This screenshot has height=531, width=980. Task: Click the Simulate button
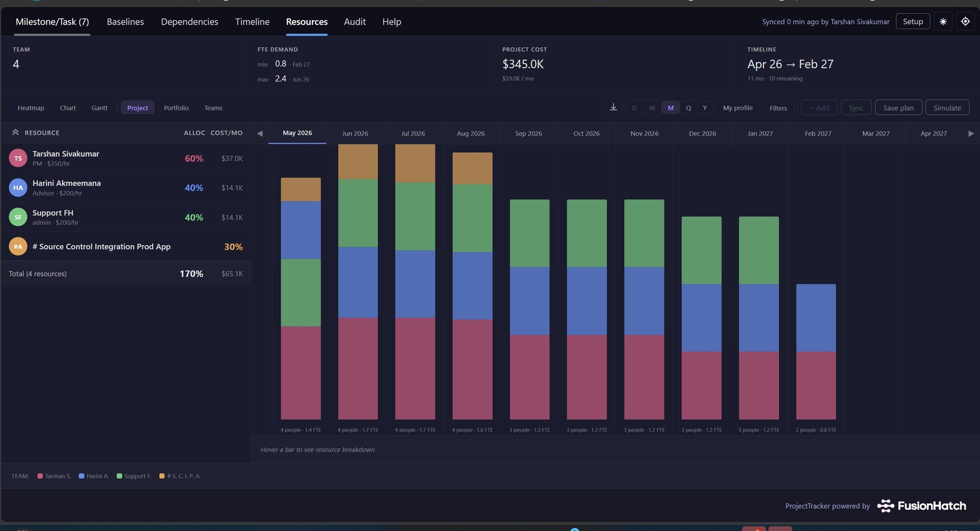pos(947,108)
